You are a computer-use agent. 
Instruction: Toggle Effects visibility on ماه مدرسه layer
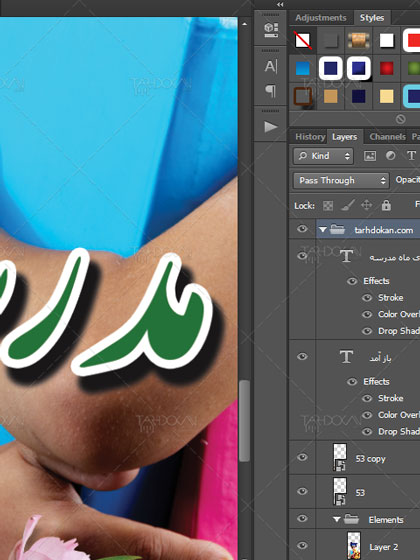(x=352, y=281)
